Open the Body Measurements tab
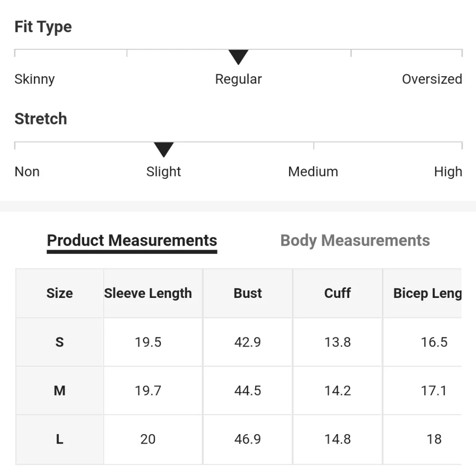The height and width of the screenshot is (475, 476). (355, 240)
